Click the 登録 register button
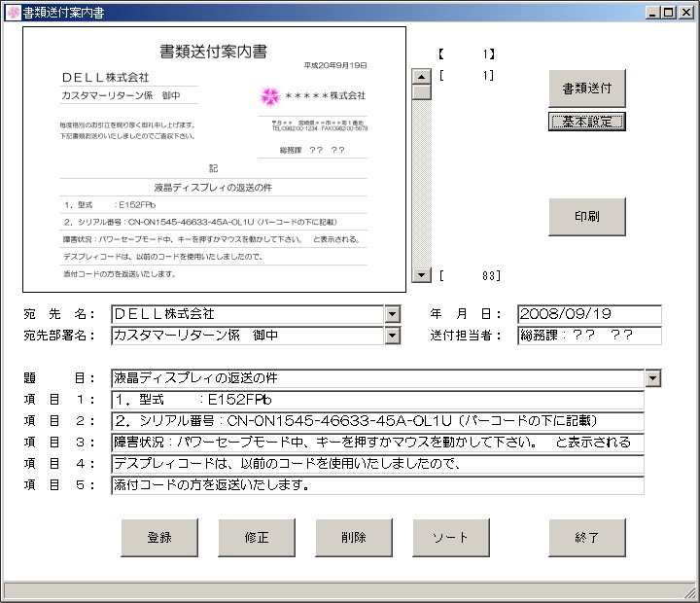This screenshot has width=700, height=603. pos(159,537)
